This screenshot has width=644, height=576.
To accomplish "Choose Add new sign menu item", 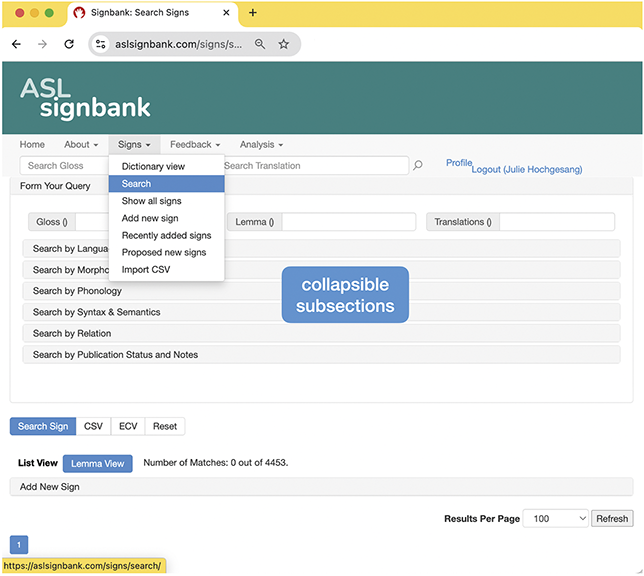I will click(x=167, y=218).
